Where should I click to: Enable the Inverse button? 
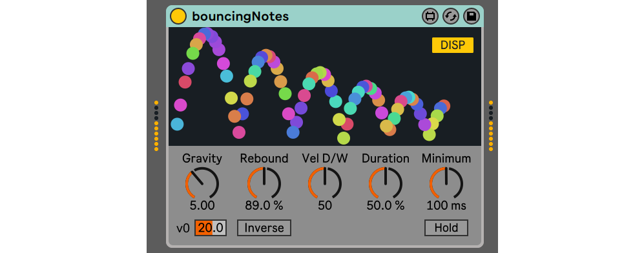(x=264, y=228)
